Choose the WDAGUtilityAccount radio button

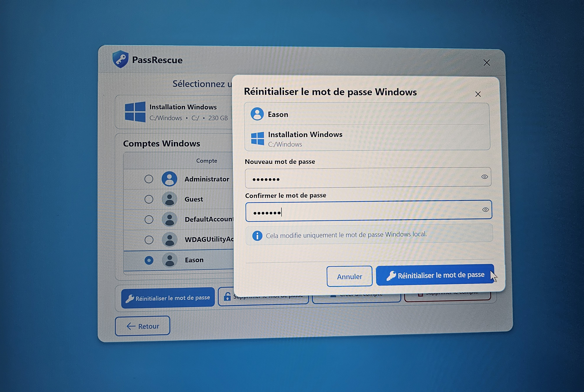[x=149, y=240]
